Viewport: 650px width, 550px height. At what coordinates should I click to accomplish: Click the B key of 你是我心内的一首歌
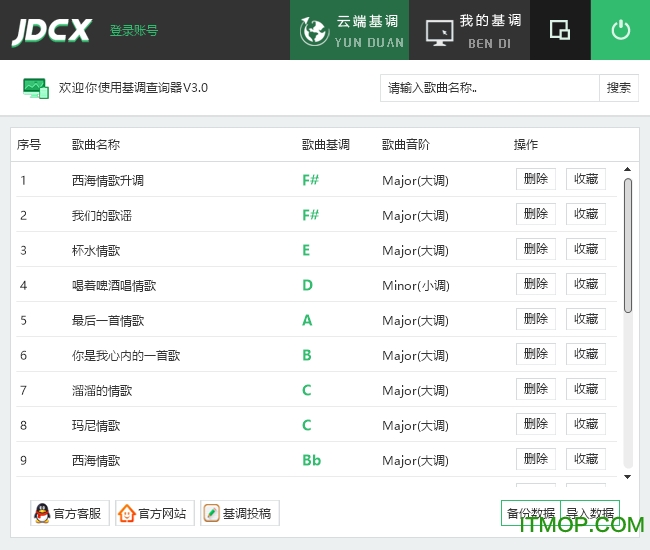coord(307,355)
